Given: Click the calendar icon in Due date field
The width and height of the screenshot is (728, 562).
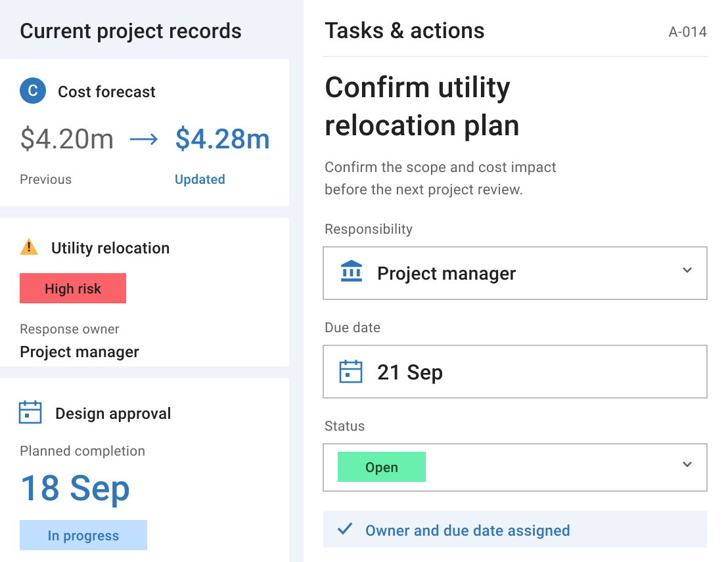Looking at the screenshot, I should click(351, 371).
